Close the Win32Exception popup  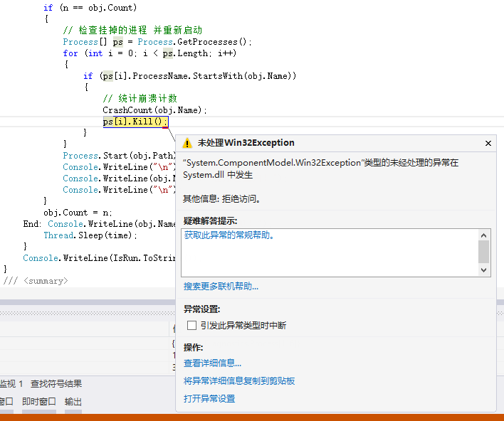coord(488,143)
